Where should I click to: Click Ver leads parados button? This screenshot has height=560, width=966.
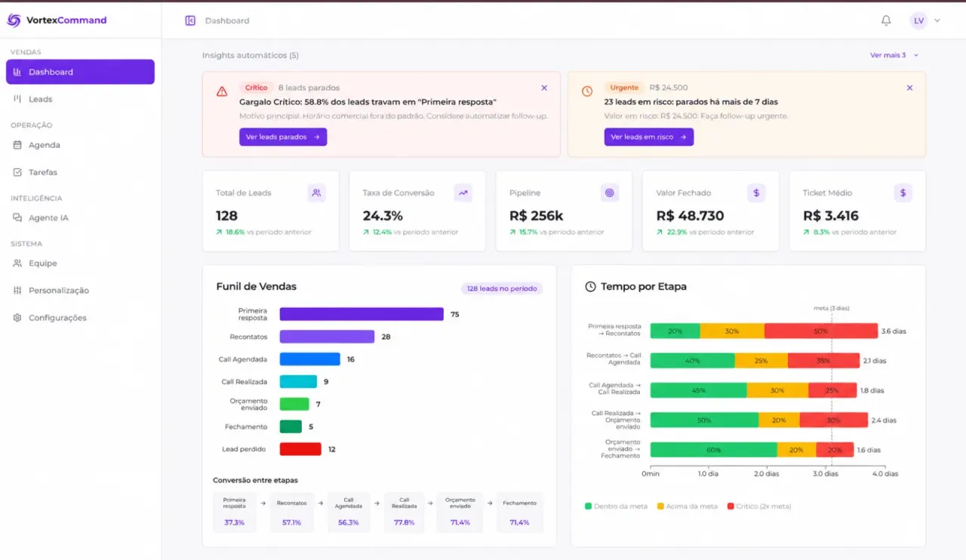[283, 137]
